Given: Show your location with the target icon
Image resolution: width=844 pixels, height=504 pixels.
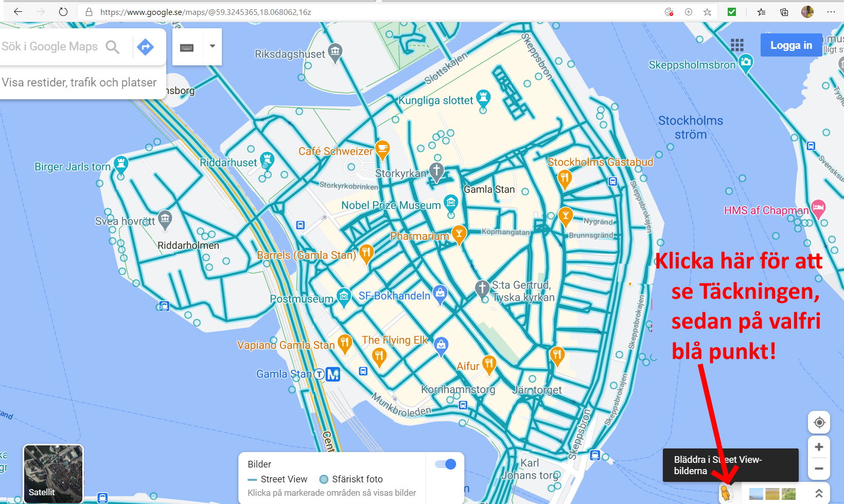Looking at the screenshot, I should pos(819,423).
